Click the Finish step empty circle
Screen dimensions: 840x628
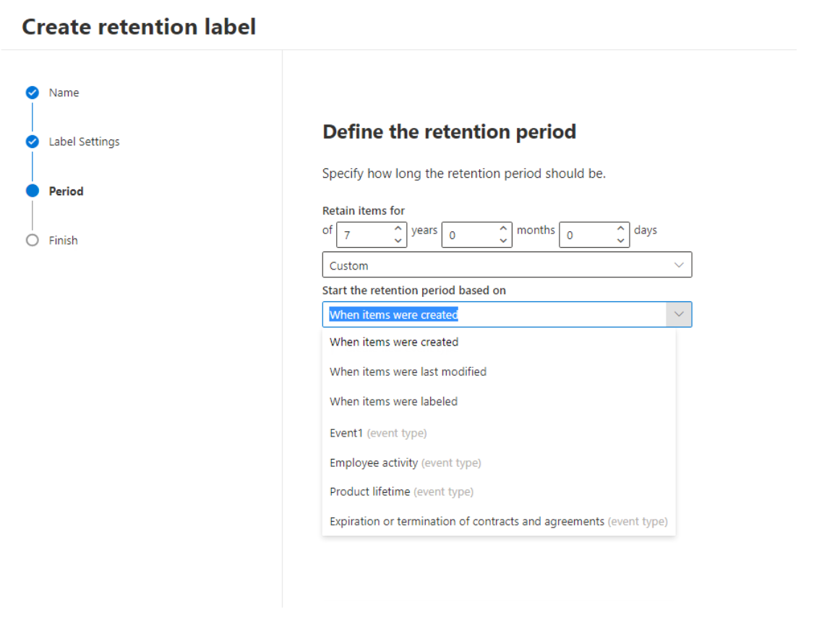click(x=32, y=241)
